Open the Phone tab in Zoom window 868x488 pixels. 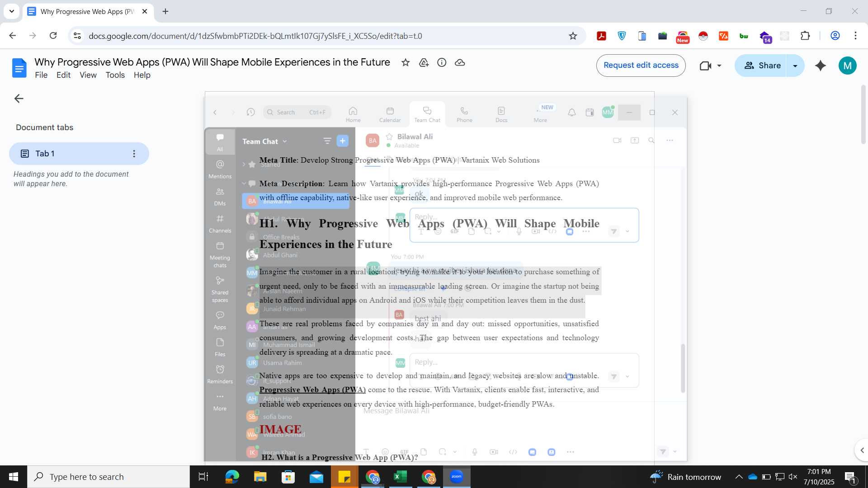coord(464,114)
